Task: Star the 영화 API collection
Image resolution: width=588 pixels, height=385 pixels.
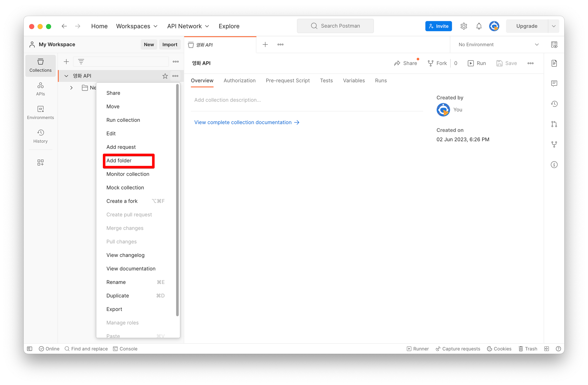Action: [x=165, y=76]
